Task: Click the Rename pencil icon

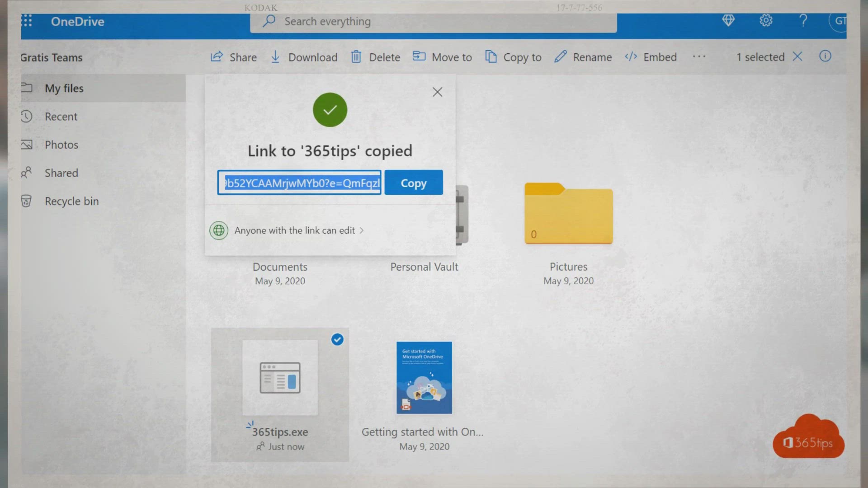Action: pos(561,56)
